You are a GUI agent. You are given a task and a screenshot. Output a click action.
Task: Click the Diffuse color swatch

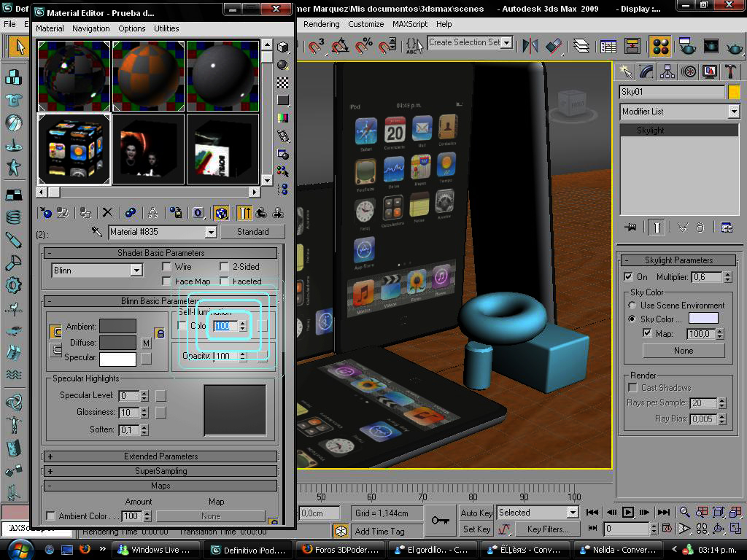click(x=117, y=343)
